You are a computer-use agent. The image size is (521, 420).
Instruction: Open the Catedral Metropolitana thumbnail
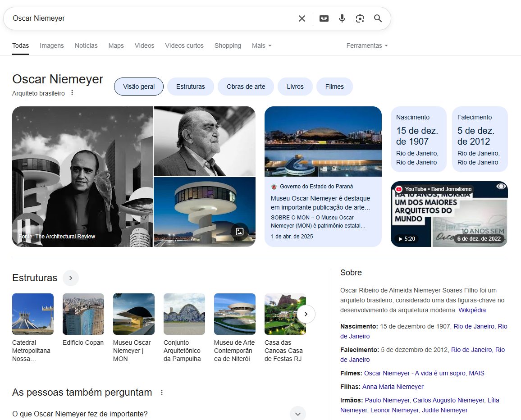[x=33, y=314]
